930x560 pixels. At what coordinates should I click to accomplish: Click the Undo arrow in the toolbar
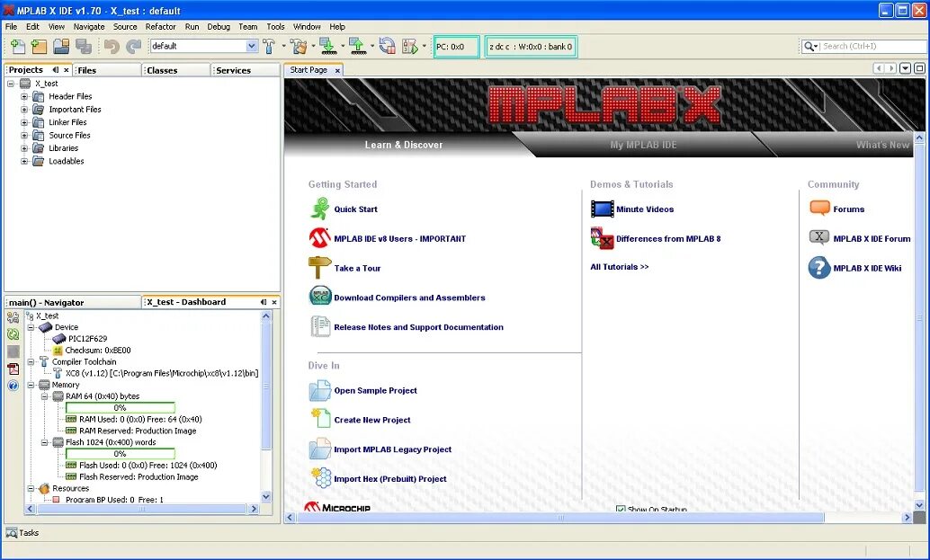[x=112, y=46]
